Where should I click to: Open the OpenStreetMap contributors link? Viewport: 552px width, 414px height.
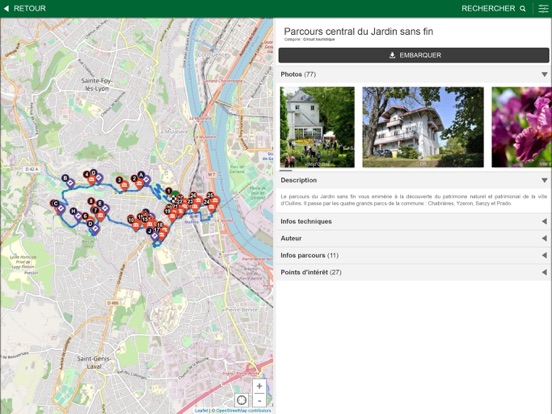[x=243, y=410]
